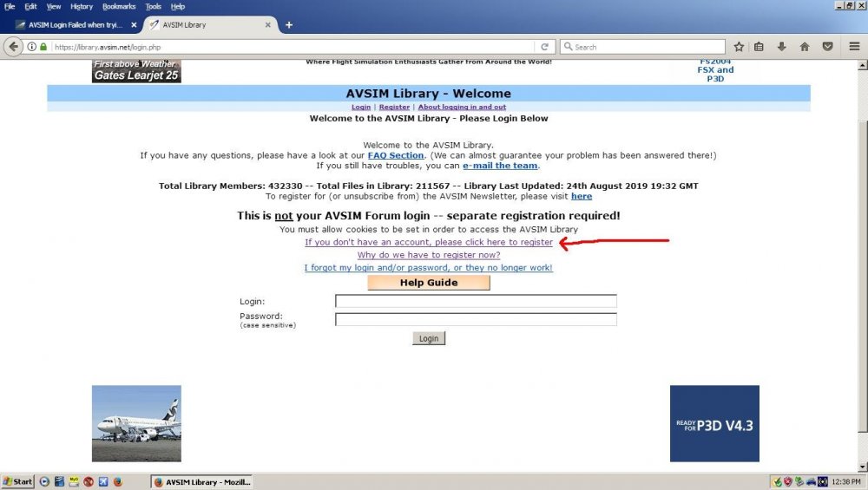Close the AVSIM Library tab

(x=268, y=25)
